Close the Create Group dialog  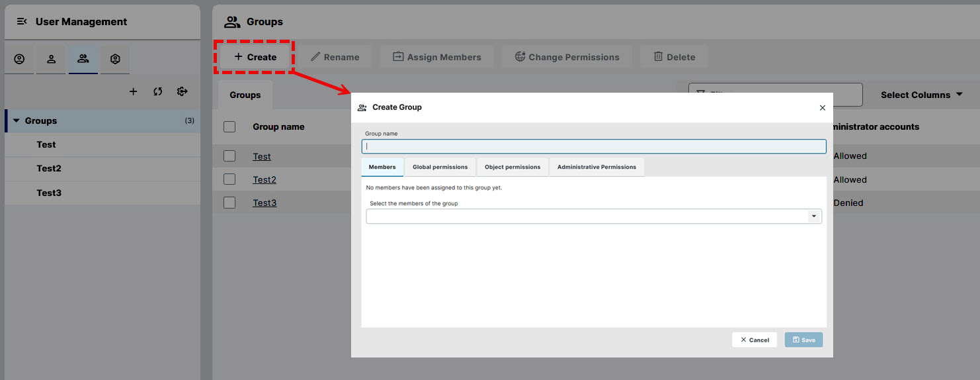click(823, 107)
